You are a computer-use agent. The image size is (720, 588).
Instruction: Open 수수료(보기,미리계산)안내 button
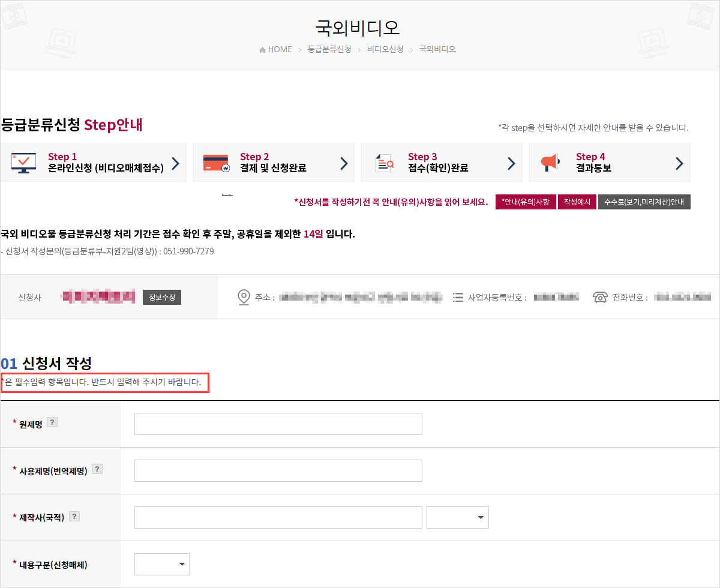[x=644, y=202]
